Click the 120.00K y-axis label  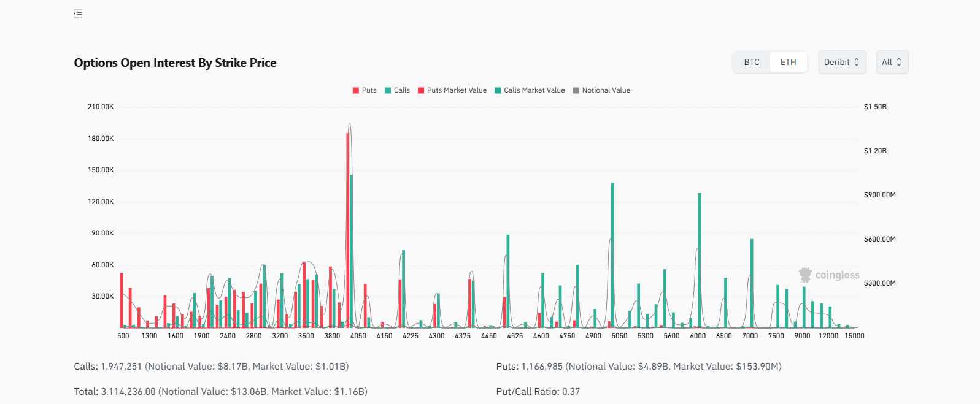pos(101,202)
